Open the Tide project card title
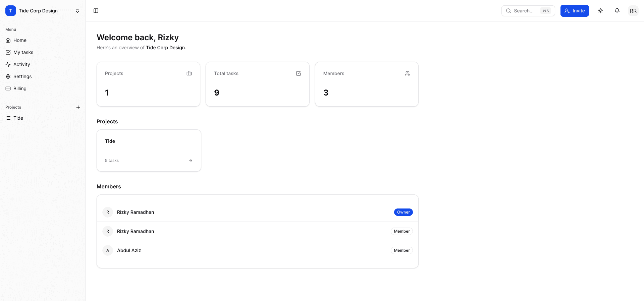The height and width of the screenshot is (301, 644). (x=110, y=141)
